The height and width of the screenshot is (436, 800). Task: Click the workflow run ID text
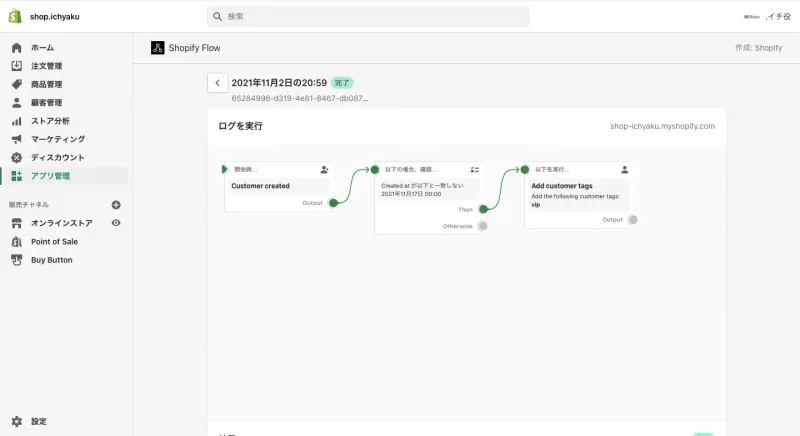(x=299, y=98)
